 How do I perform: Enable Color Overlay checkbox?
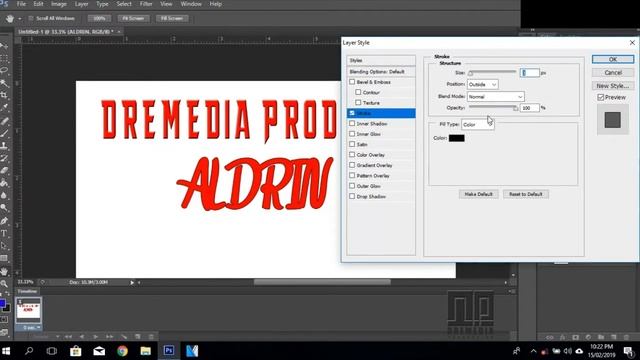[x=352, y=155]
